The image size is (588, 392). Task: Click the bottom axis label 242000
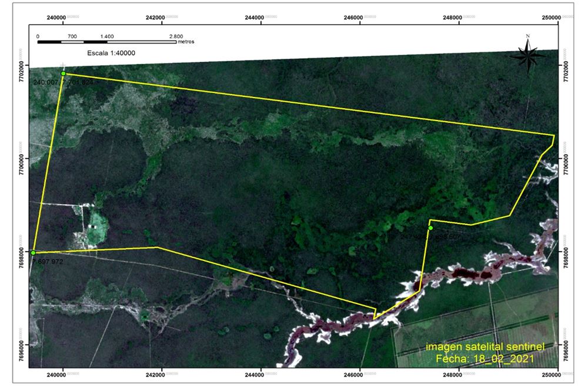155,375
